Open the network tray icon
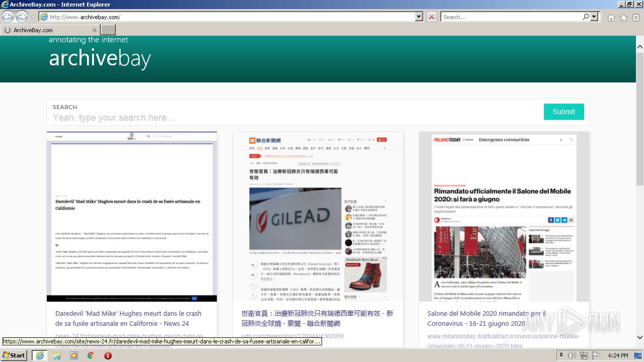This screenshot has height=362, width=644. pos(584,355)
